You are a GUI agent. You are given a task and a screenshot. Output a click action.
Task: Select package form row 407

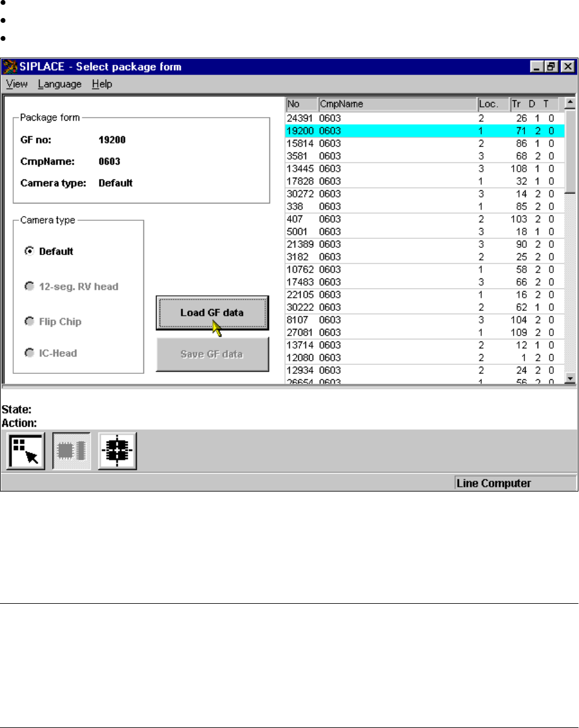pos(425,219)
